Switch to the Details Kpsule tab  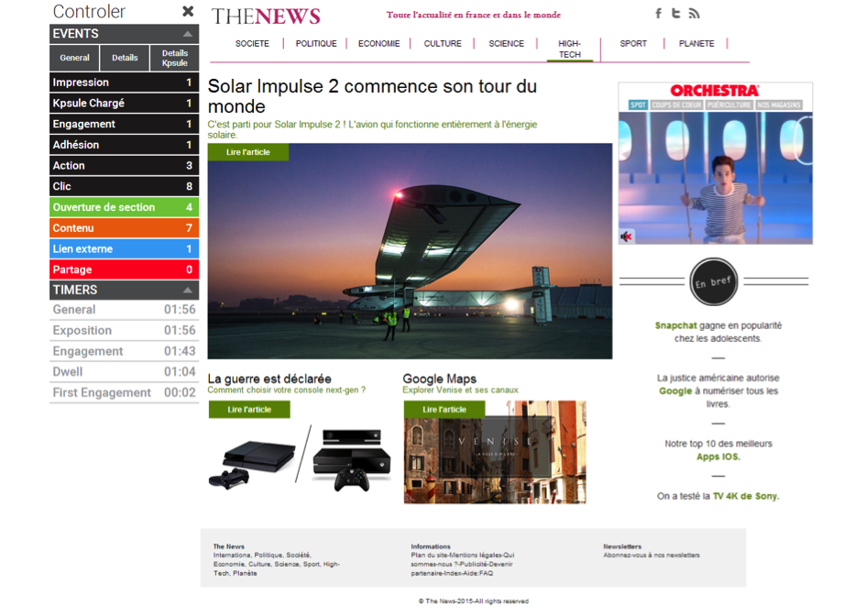click(x=174, y=58)
